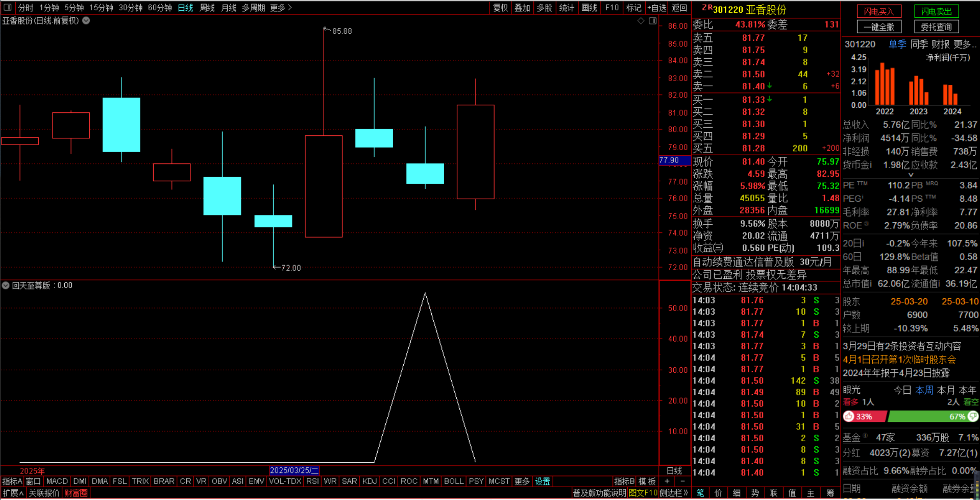Select RSI indicator
This screenshot has width=980, height=500.
(312, 481)
